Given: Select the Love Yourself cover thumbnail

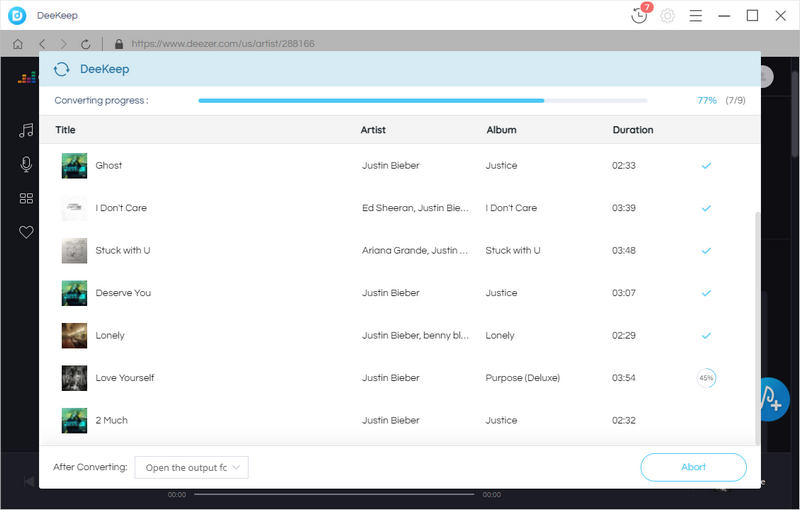Looking at the screenshot, I should pyautogui.click(x=74, y=378).
